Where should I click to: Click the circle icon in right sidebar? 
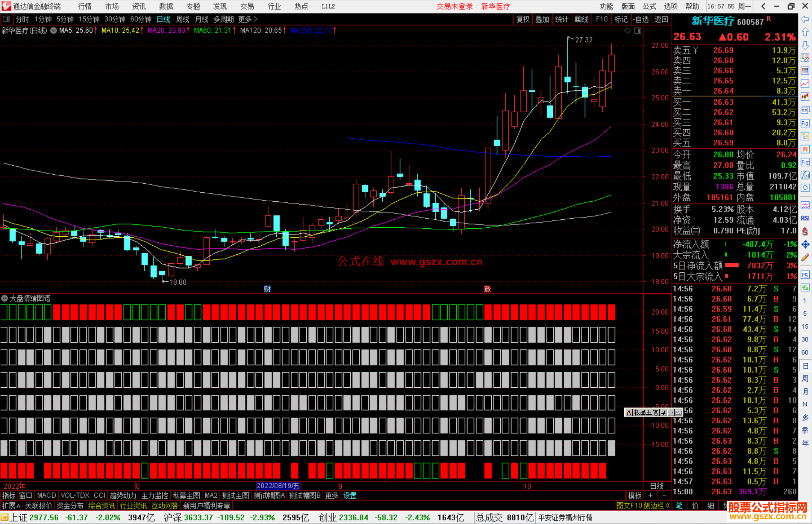805,188
